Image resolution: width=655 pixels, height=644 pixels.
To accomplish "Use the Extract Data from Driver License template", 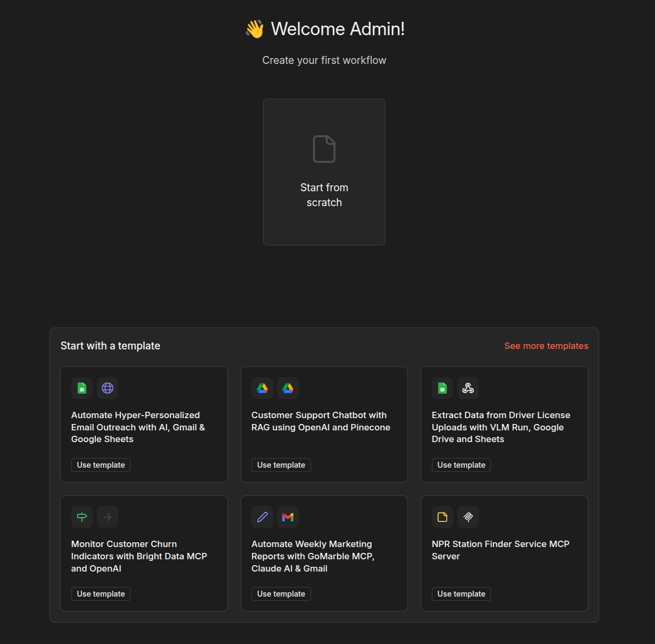I will tap(461, 465).
